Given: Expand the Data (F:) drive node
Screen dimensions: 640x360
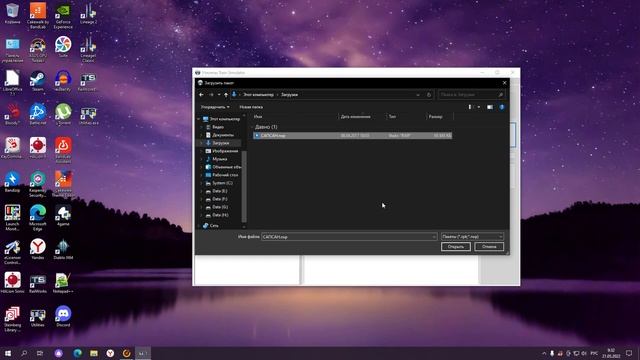Looking at the screenshot, I should point(201,199).
